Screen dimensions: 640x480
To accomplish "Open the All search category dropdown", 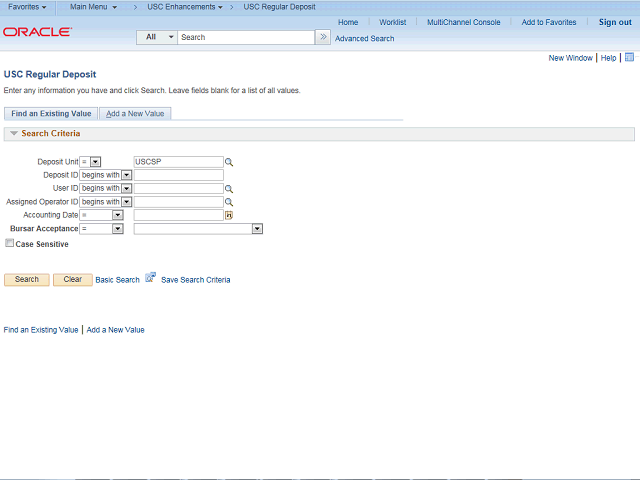I will point(157,37).
